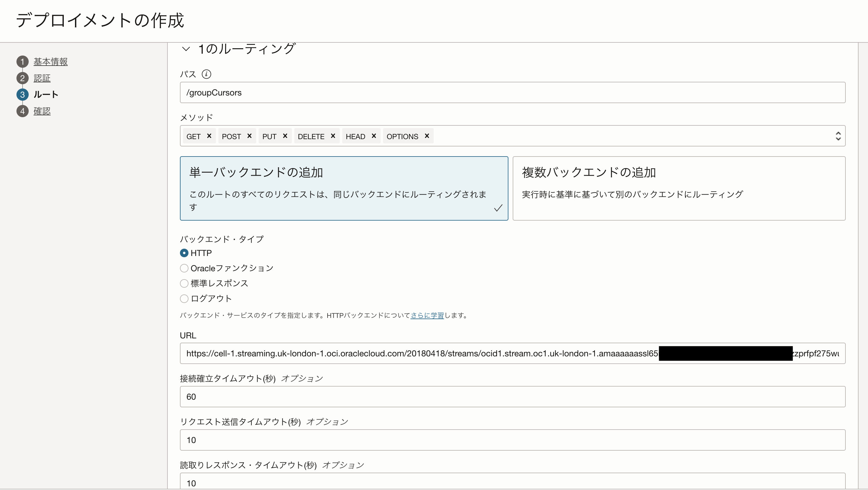Remove the POST method chip

pyautogui.click(x=249, y=136)
